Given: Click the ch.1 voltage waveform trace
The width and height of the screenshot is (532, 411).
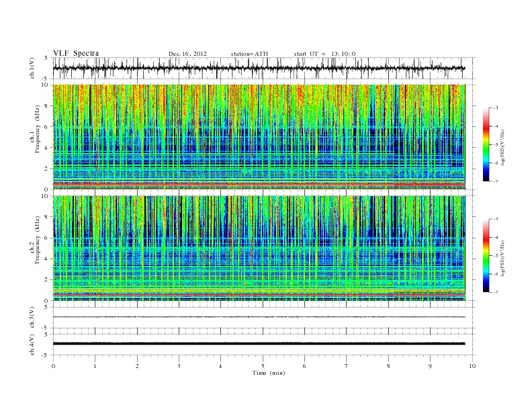Looking at the screenshot, I should coord(259,68).
